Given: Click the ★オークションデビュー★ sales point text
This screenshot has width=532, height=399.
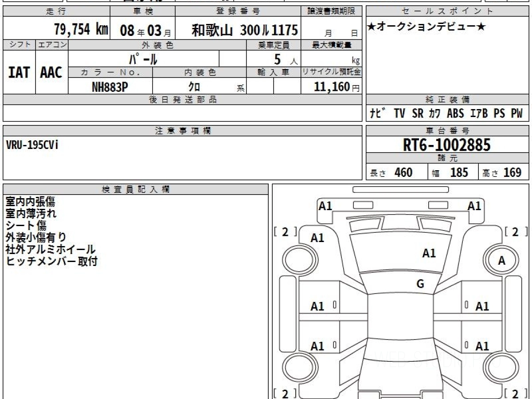Looking at the screenshot, I should coord(427,27).
